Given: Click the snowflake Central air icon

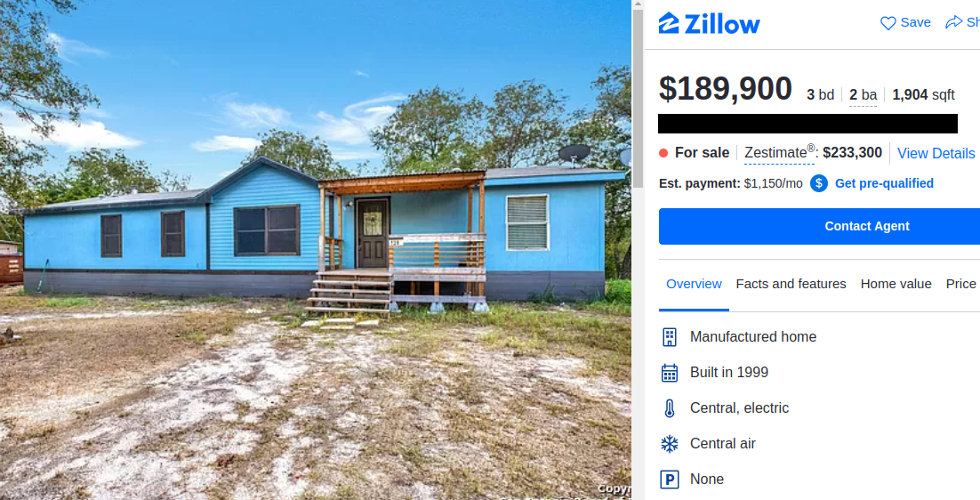Looking at the screenshot, I should [670, 444].
